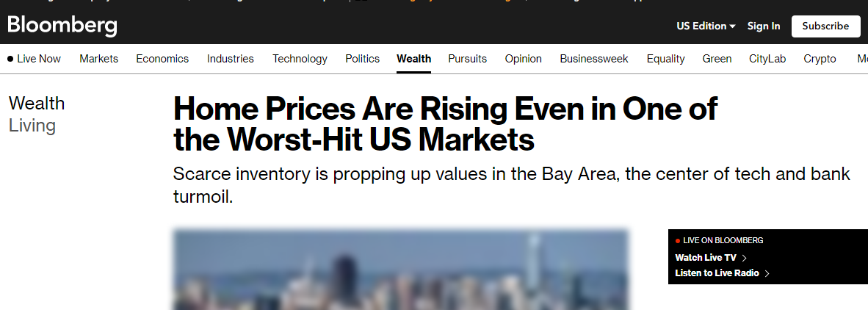Select Industries in navigation bar
Screen dimensions: 868x310
click(231, 59)
